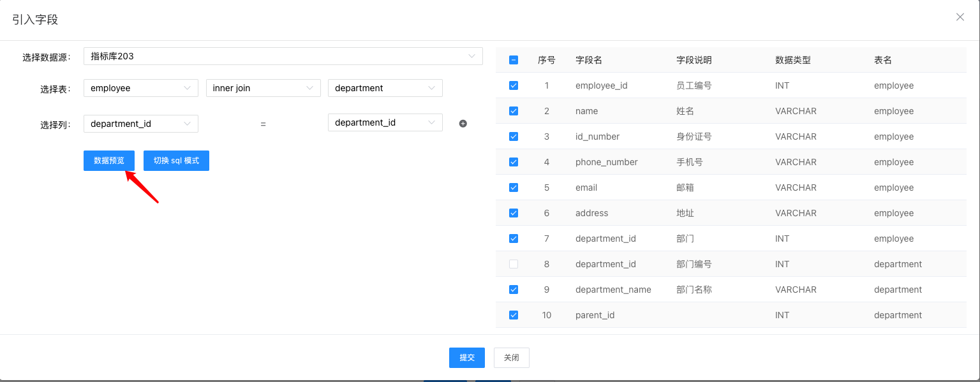Uncheck the department_name row checkbox

pos(514,290)
